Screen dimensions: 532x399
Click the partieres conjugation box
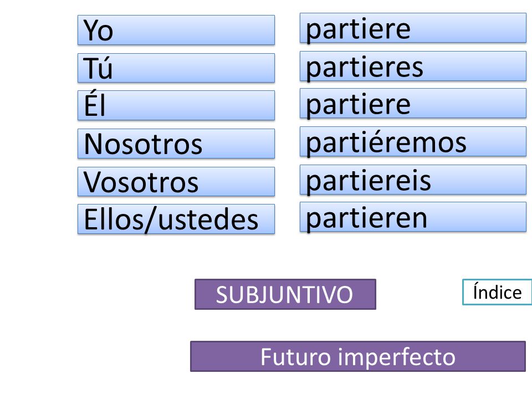(x=413, y=66)
